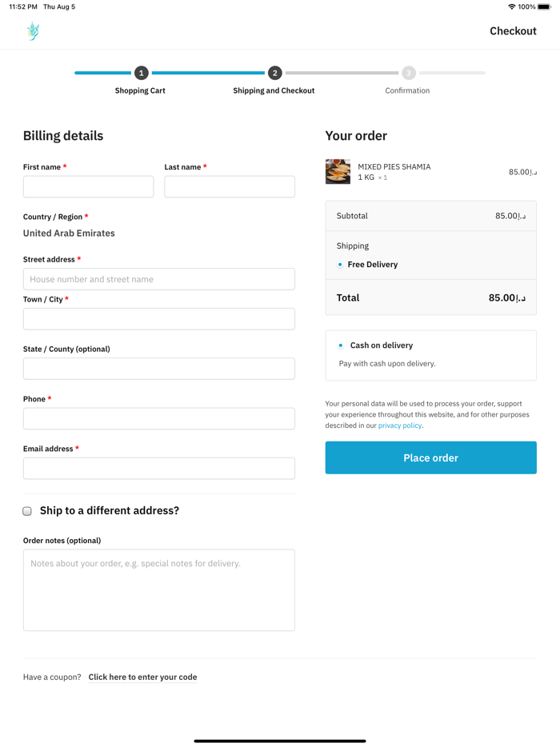The width and height of the screenshot is (560, 747).
Task: Expand coupon field via Click here link
Action: [x=142, y=677]
